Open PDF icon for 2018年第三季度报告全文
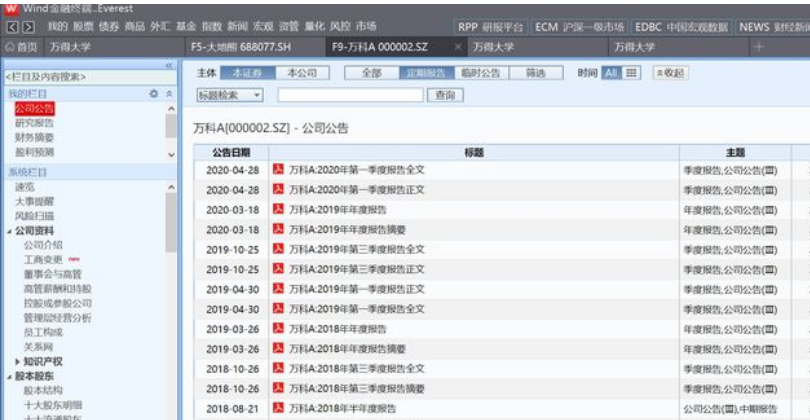Image resolution: width=810 pixels, height=420 pixels. click(x=278, y=368)
